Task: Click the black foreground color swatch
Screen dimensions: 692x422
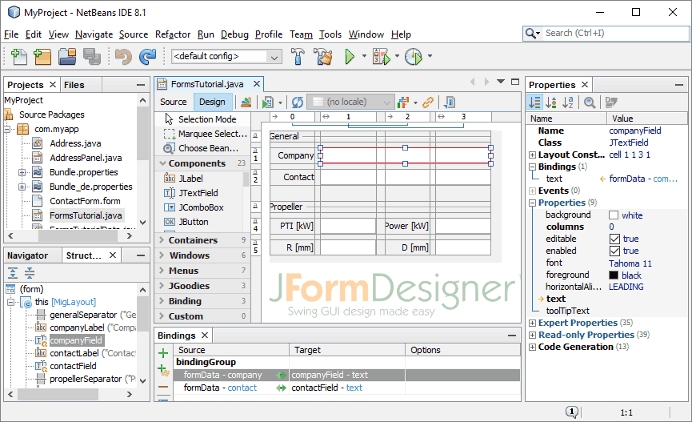Action: tap(613, 275)
